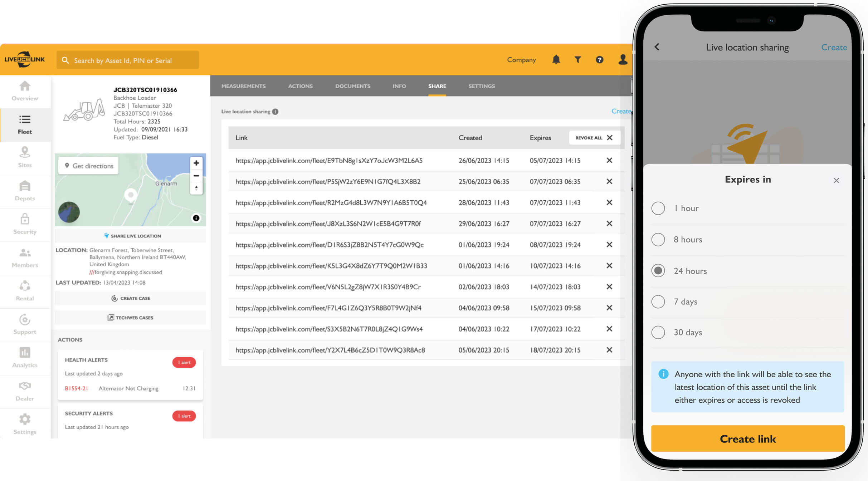The image size is (868, 481).
Task: Open the Overview section in sidebar
Action: 25,91
